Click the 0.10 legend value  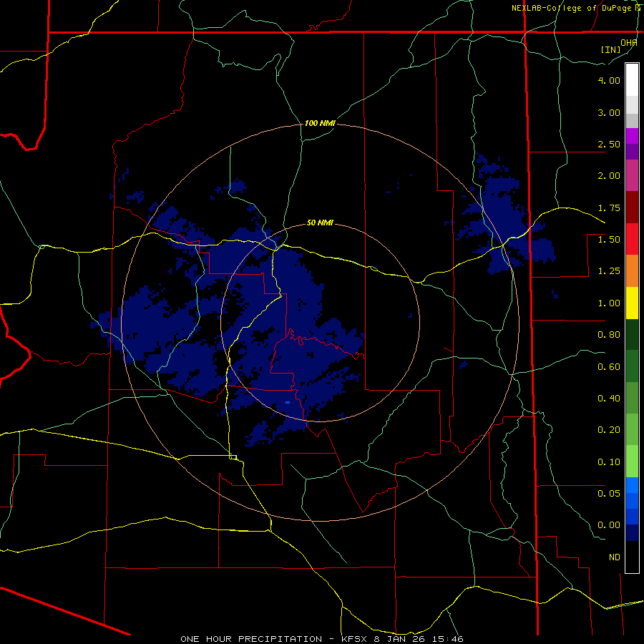point(609,462)
